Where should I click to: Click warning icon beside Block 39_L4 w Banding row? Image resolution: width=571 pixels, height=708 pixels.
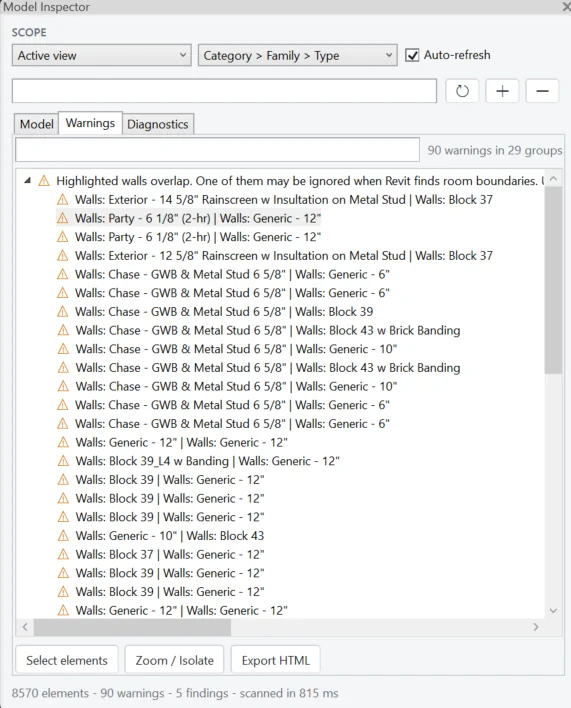pyautogui.click(x=63, y=461)
